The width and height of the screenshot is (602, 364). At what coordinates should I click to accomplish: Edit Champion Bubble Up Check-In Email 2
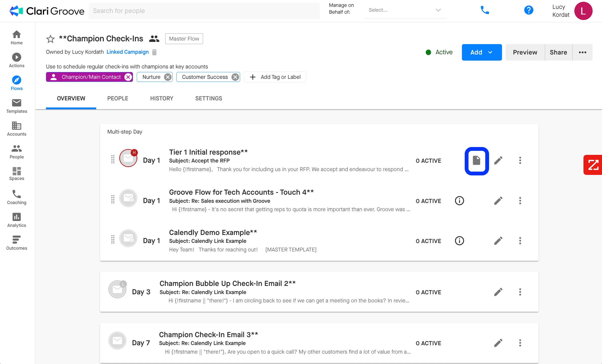point(498,292)
